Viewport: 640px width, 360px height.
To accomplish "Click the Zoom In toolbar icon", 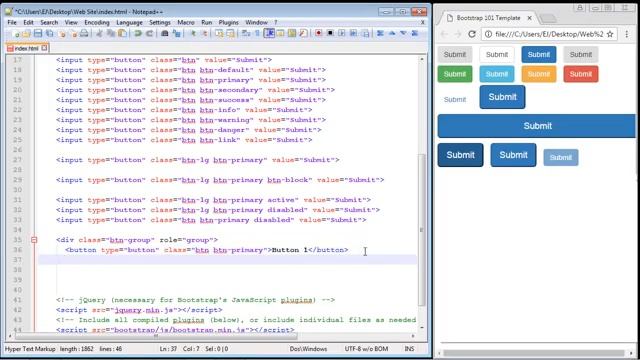I will (193, 33).
